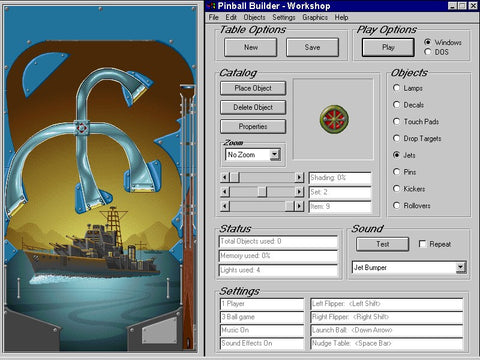Click the red valve junction on the pipes
The height and width of the screenshot is (360, 480).
click(81, 128)
